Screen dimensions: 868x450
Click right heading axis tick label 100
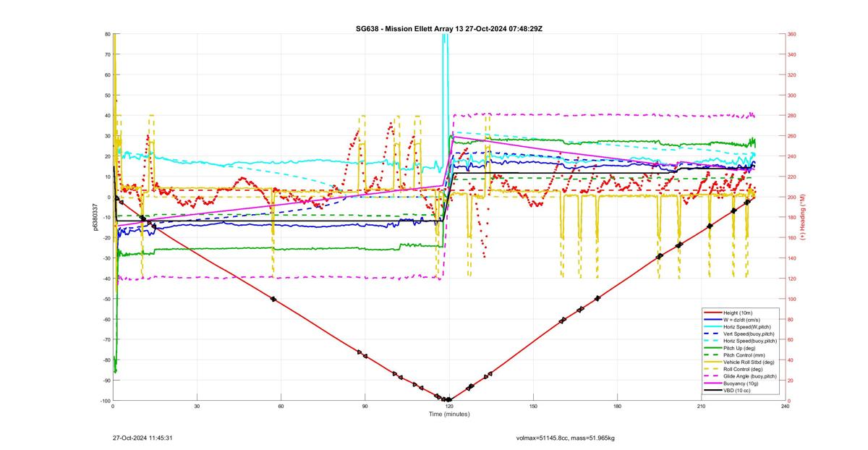tap(792, 299)
